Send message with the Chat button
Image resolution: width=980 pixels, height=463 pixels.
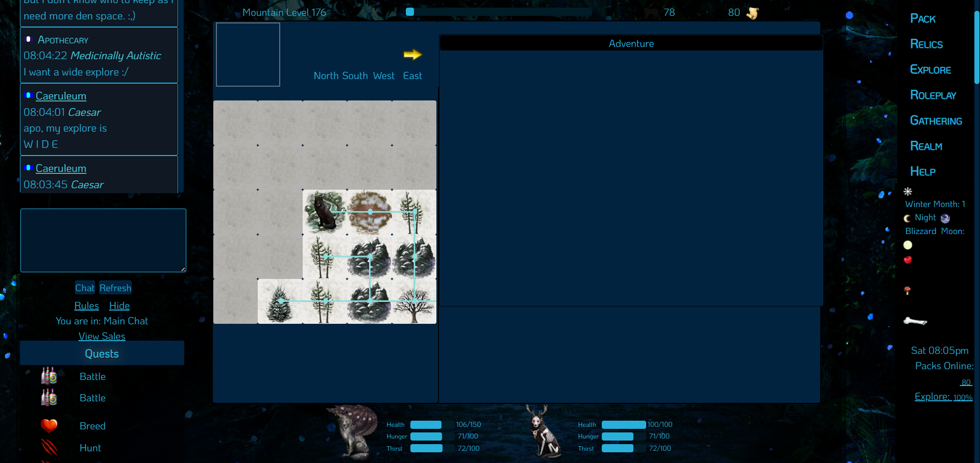tap(85, 288)
